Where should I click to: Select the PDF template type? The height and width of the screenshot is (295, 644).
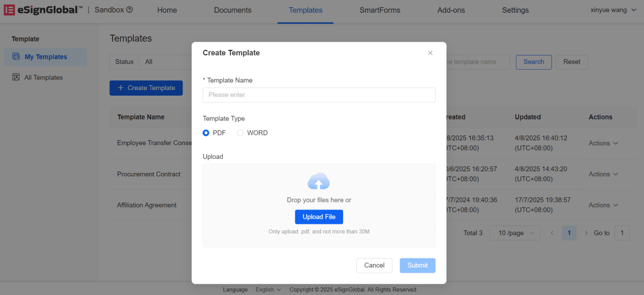(206, 133)
